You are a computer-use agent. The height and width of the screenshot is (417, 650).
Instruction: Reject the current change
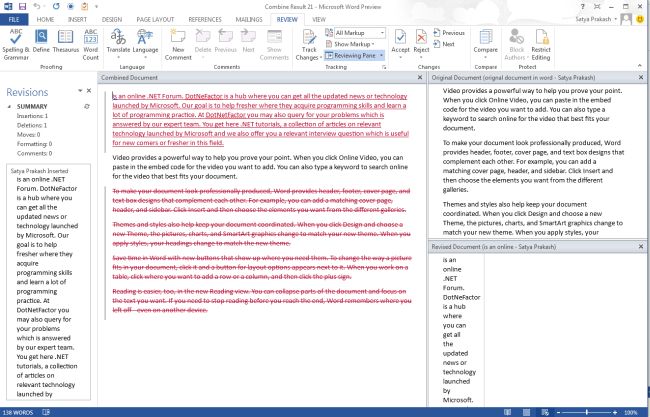421,39
